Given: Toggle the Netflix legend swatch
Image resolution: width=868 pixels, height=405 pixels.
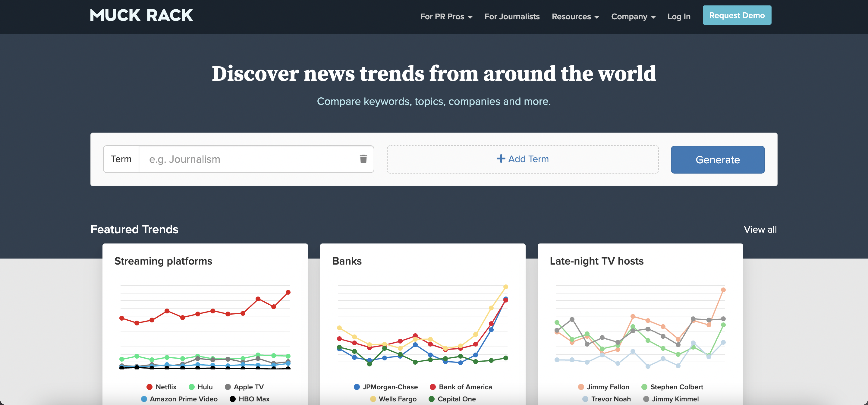Looking at the screenshot, I should tap(149, 387).
